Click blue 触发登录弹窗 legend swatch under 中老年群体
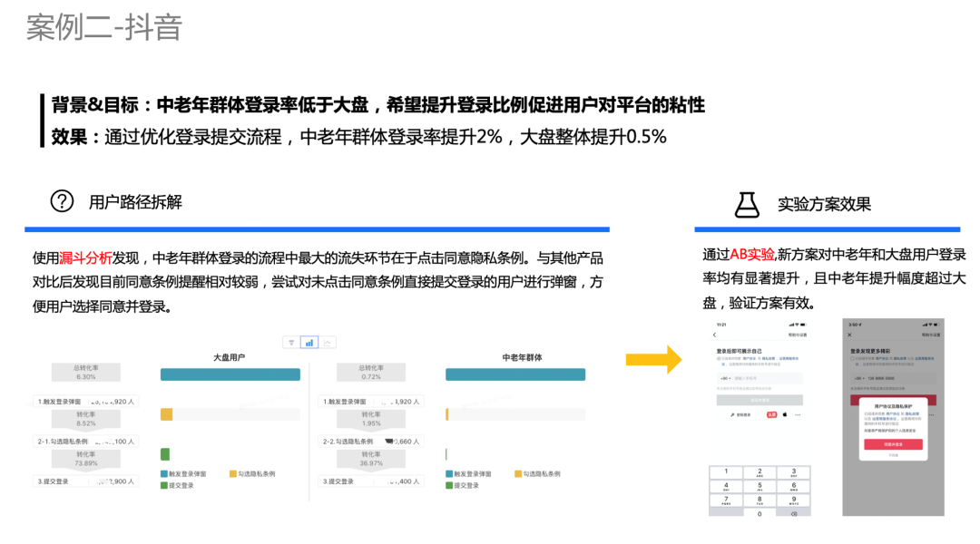The height and width of the screenshot is (544, 980). pos(449,474)
